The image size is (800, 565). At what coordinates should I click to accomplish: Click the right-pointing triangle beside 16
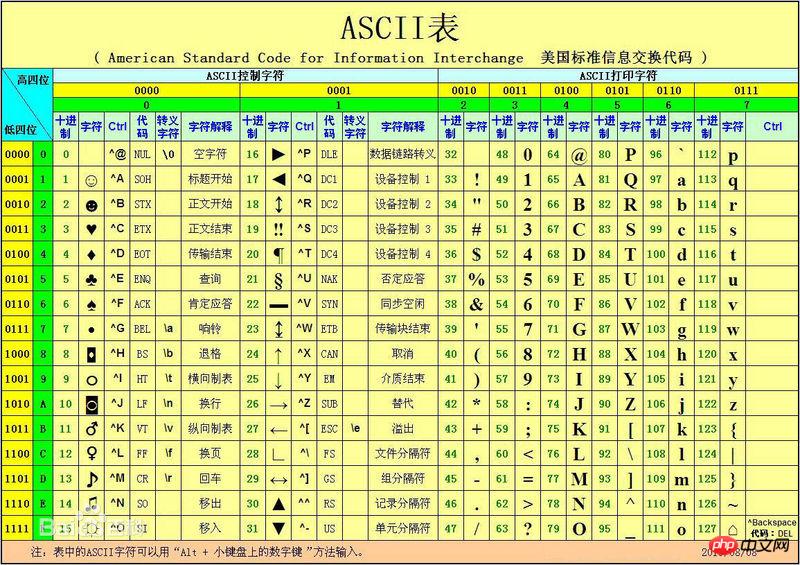coord(278,154)
